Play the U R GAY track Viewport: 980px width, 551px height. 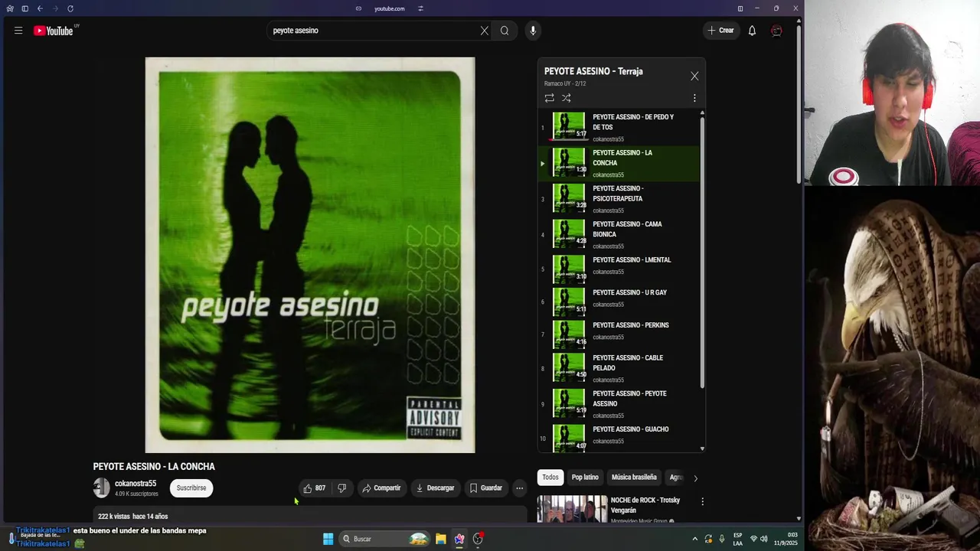tap(619, 302)
